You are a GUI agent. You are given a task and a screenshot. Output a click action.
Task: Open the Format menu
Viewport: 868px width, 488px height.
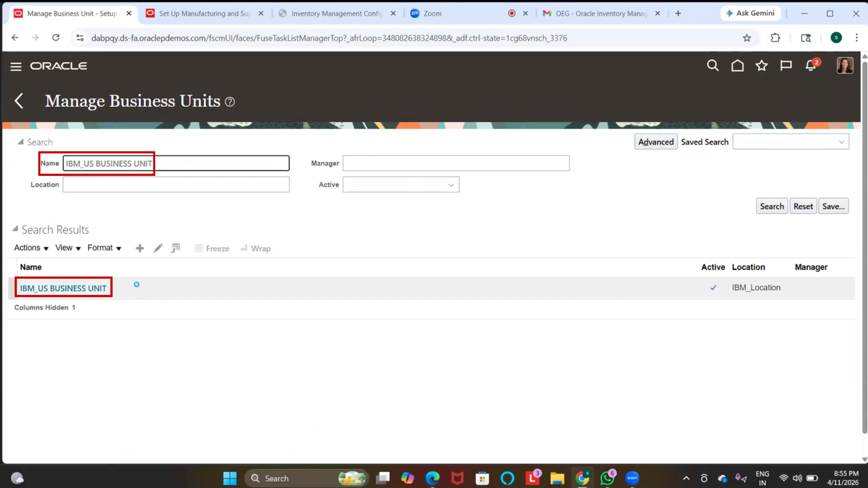click(x=104, y=248)
